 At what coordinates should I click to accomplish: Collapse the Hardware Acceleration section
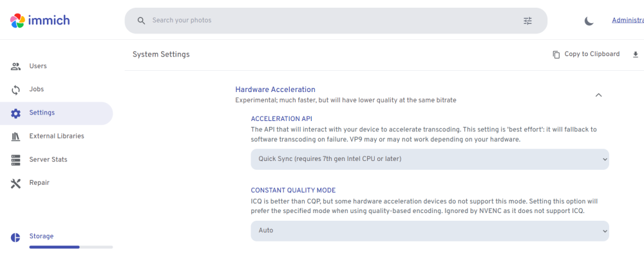(x=598, y=95)
